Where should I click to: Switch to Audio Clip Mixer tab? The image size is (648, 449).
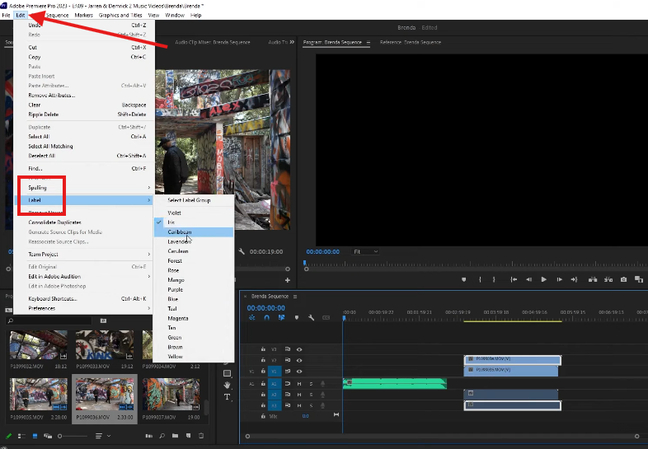212,42
